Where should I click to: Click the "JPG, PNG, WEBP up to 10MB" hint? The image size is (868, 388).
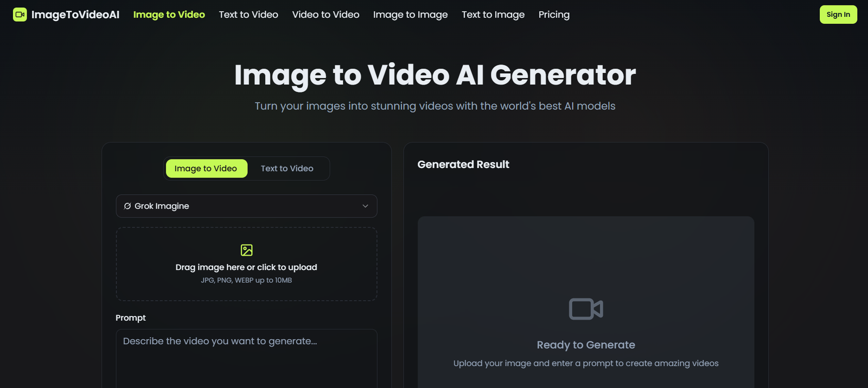pyautogui.click(x=246, y=281)
